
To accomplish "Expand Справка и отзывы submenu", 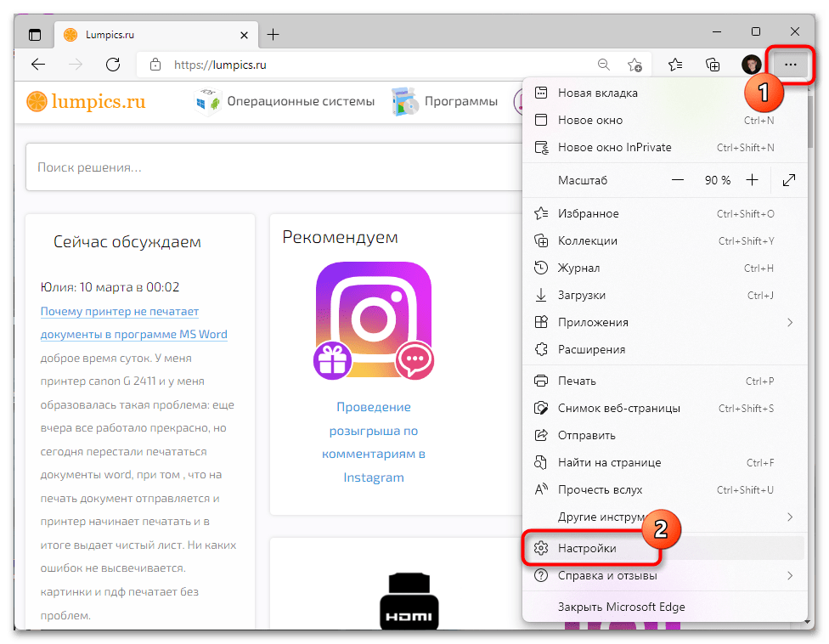I will (x=789, y=575).
